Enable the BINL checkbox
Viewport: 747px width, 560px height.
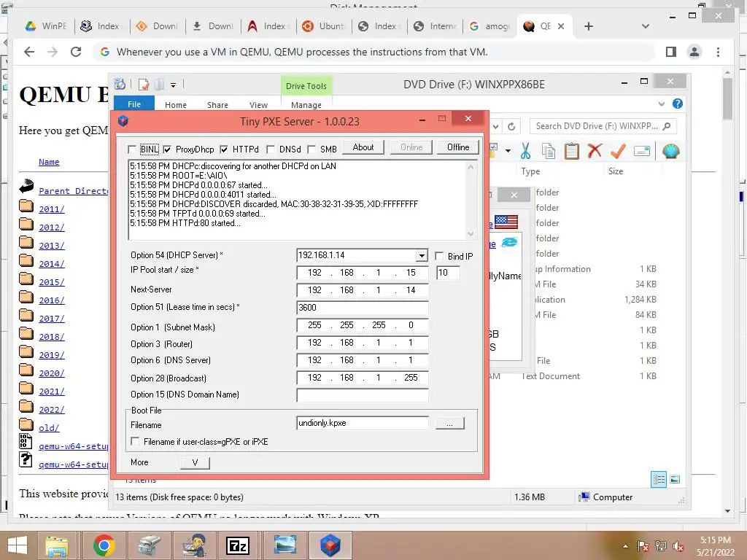(x=133, y=149)
